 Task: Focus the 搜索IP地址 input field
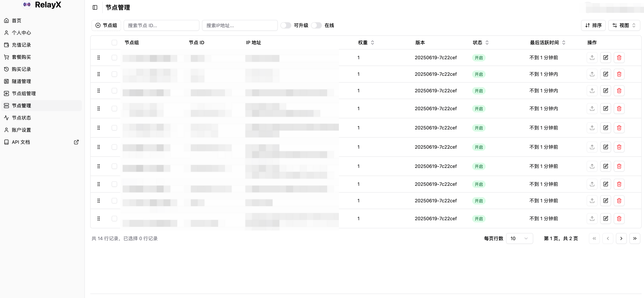pos(240,25)
